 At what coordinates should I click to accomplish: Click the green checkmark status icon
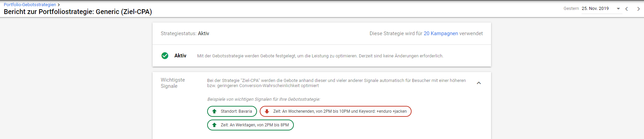(x=165, y=56)
